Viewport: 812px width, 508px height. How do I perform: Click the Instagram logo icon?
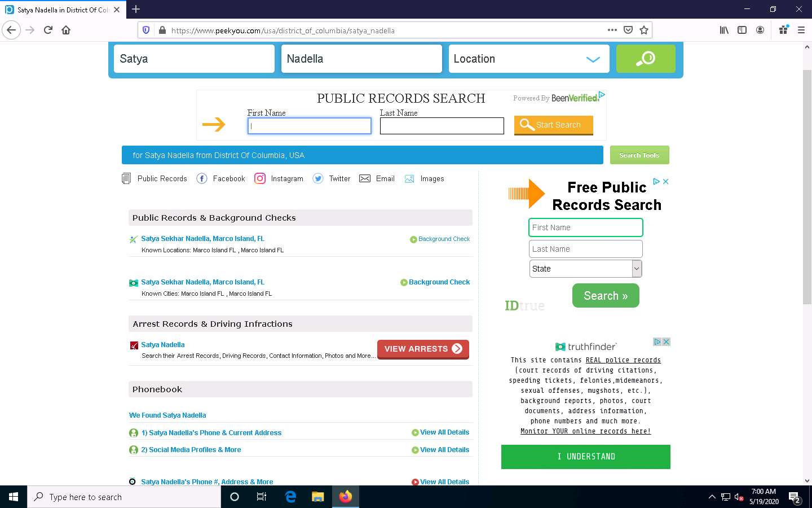pos(260,178)
